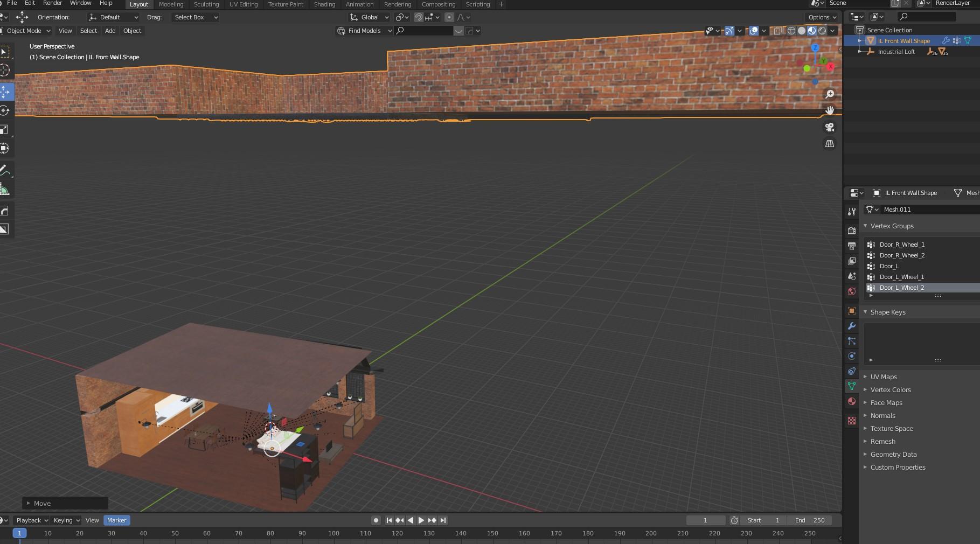
Task: Collapse the Shape Keys panel
Action: click(865, 312)
